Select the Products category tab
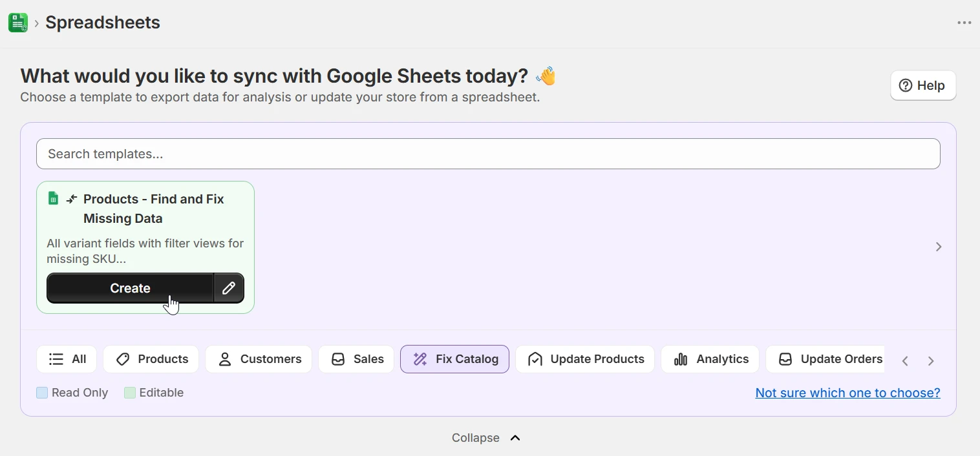 [151, 359]
